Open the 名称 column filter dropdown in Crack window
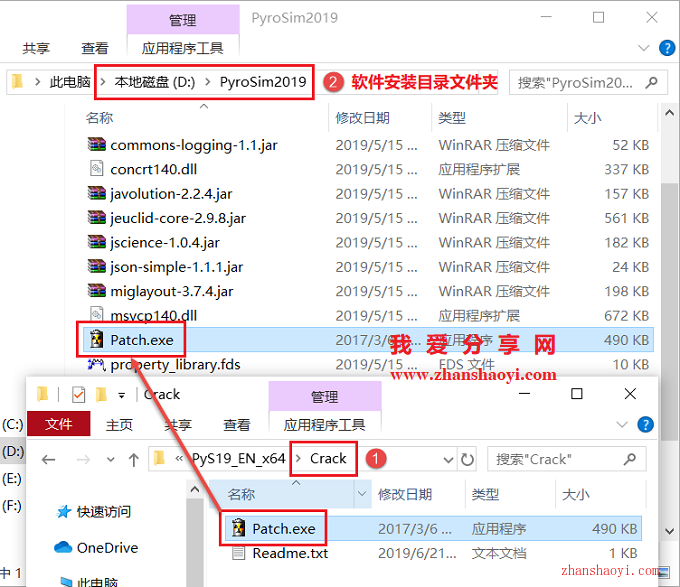 pyautogui.click(x=362, y=493)
